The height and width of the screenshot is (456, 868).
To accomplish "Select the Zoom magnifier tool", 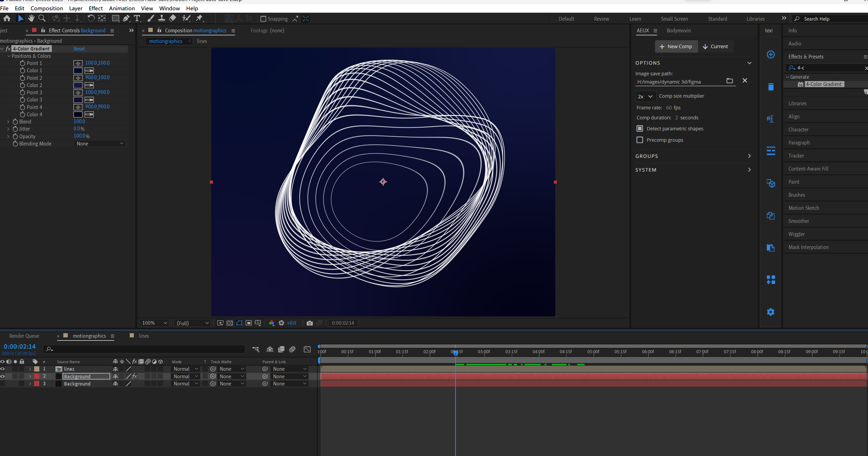I will click(x=42, y=19).
